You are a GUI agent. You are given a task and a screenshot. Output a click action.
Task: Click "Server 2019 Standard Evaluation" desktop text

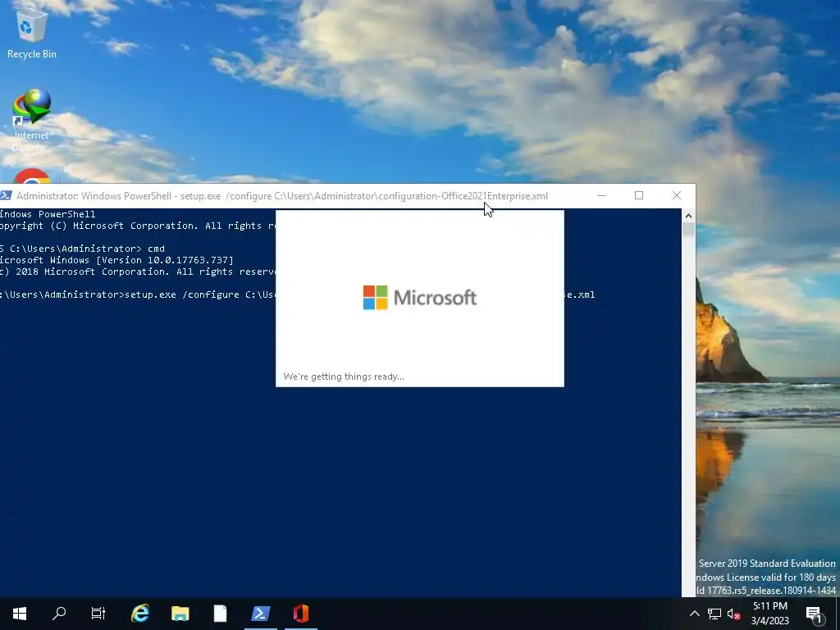click(767, 564)
